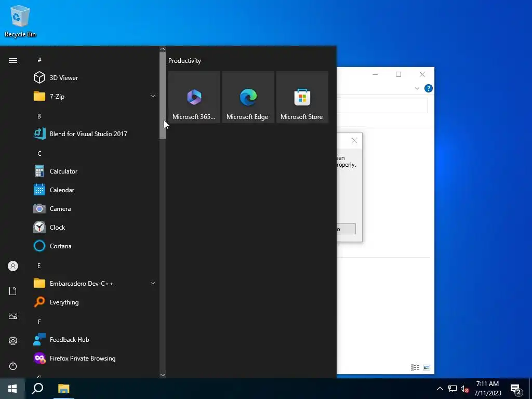Click the Power button in Start
Image resolution: width=532 pixels, height=399 pixels.
[x=13, y=366]
